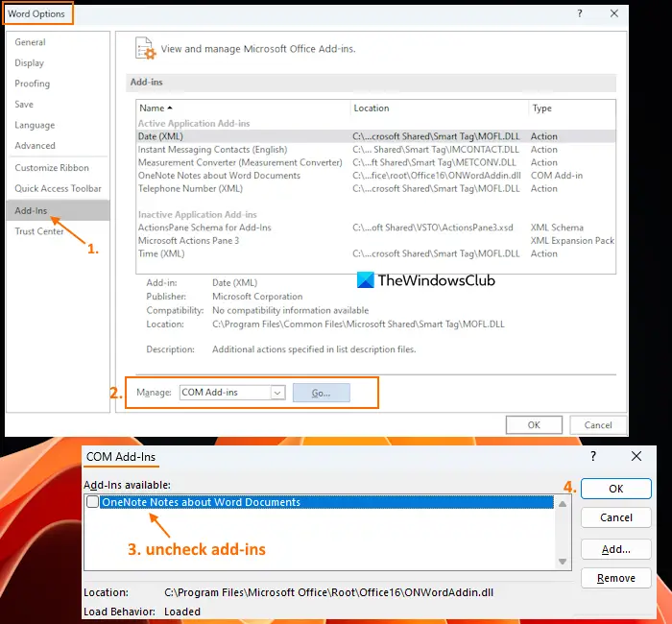The height and width of the screenshot is (624, 672).
Task: Select the Measurement Converter add-in row
Action: pyautogui.click(x=376, y=162)
